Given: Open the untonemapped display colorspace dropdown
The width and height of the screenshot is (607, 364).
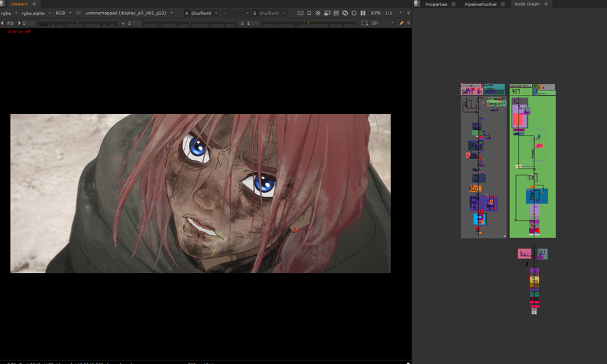Looking at the screenshot, I should tap(128, 13).
